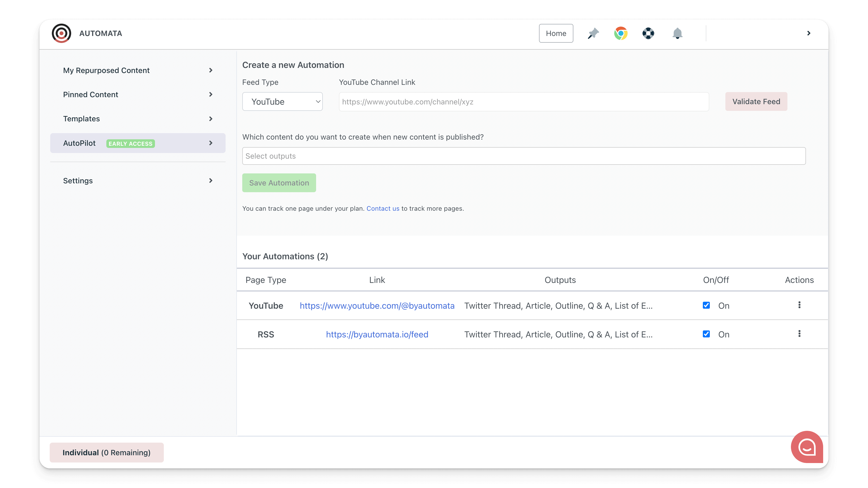868x488 pixels.
Task: Expand AutoPilot chevron
Action: (x=211, y=143)
